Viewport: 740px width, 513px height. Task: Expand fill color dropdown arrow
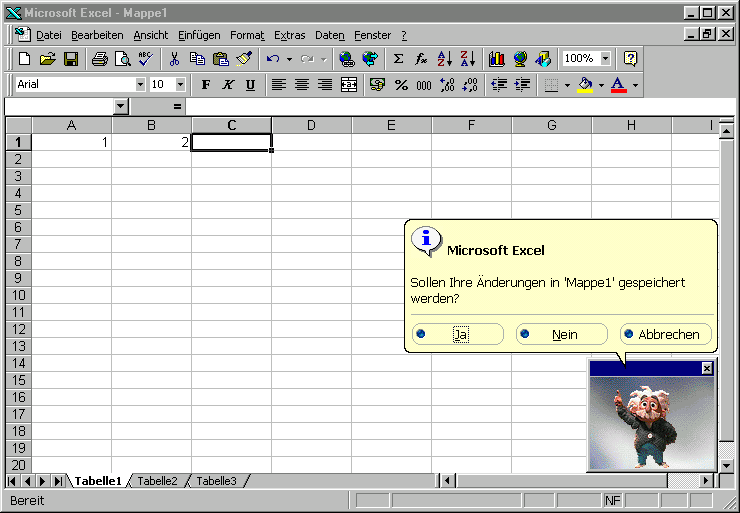pos(601,85)
